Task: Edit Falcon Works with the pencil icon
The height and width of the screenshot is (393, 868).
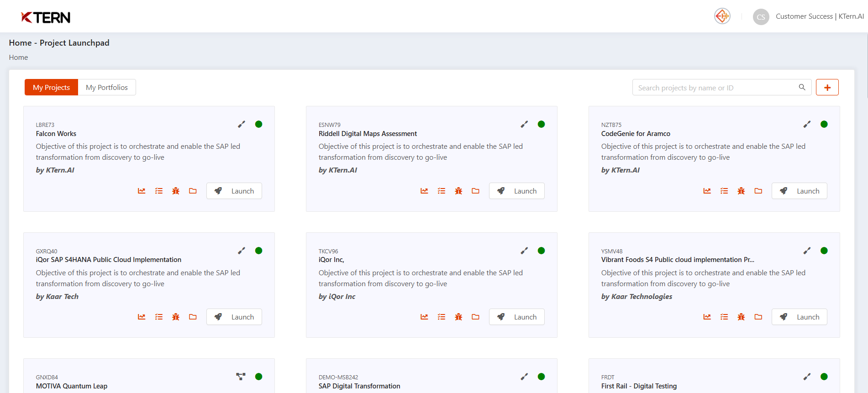Action: click(x=242, y=124)
